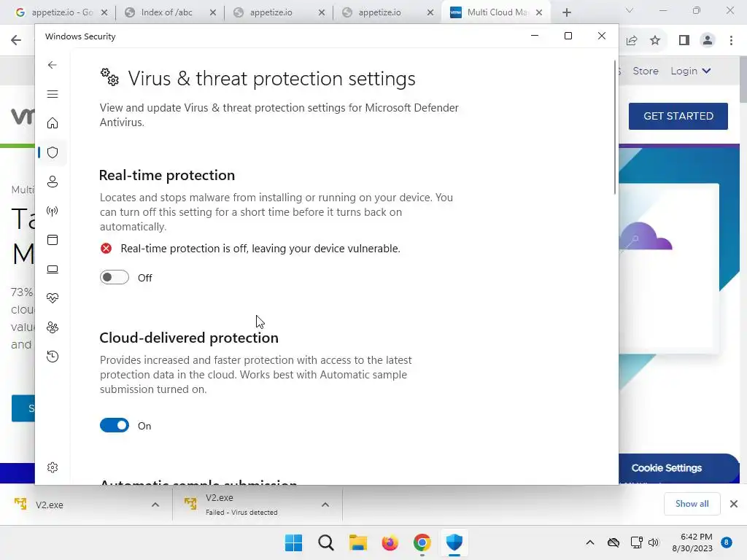Go back in Windows Security

click(53, 65)
